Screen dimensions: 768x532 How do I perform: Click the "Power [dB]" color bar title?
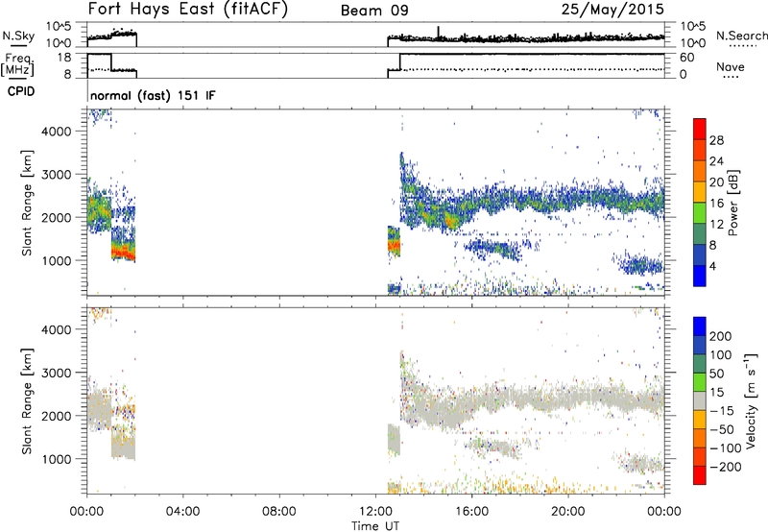[x=732, y=203]
